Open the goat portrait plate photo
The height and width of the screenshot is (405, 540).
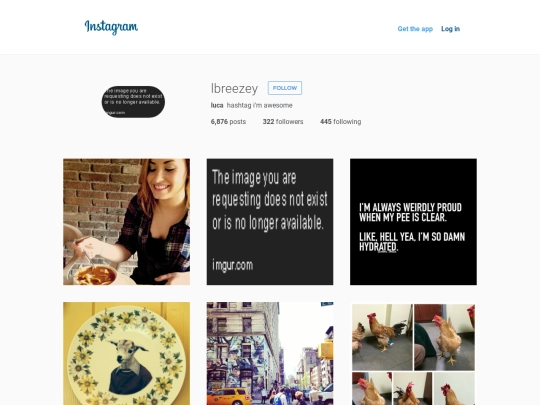(x=126, y=353)
